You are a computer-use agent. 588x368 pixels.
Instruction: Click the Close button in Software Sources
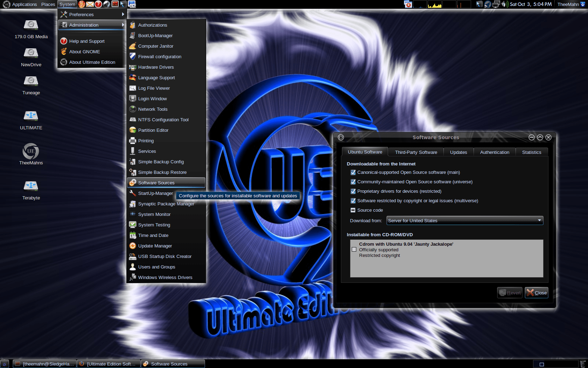click(x=537, y=293)
